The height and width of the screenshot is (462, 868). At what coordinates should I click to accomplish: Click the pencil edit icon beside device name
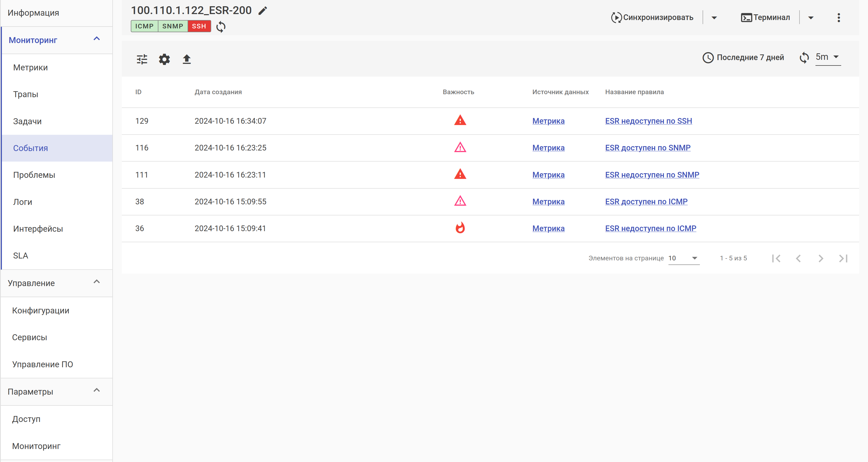(x=263, y=11)
